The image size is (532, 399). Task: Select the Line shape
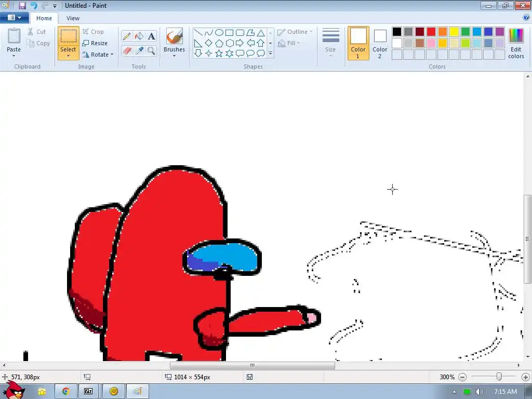tap(198, 33)
